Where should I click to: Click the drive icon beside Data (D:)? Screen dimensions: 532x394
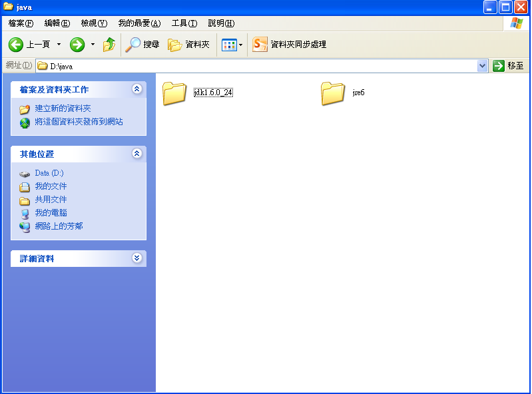(25, 174)
